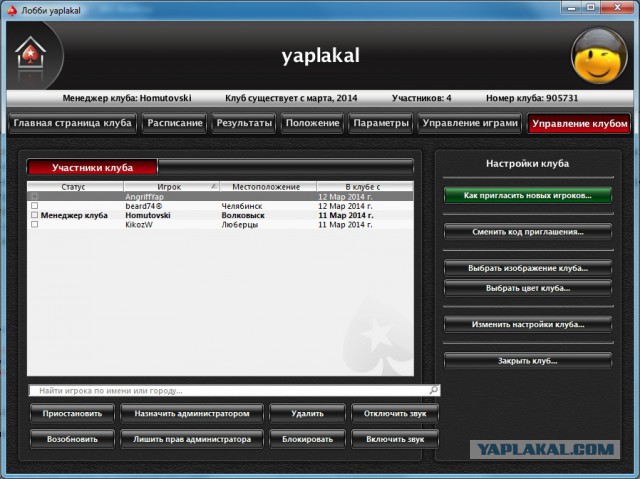Screen dimensions: 640x479
Task: Switch to Управление играми tab
Action: click(470, 123)
